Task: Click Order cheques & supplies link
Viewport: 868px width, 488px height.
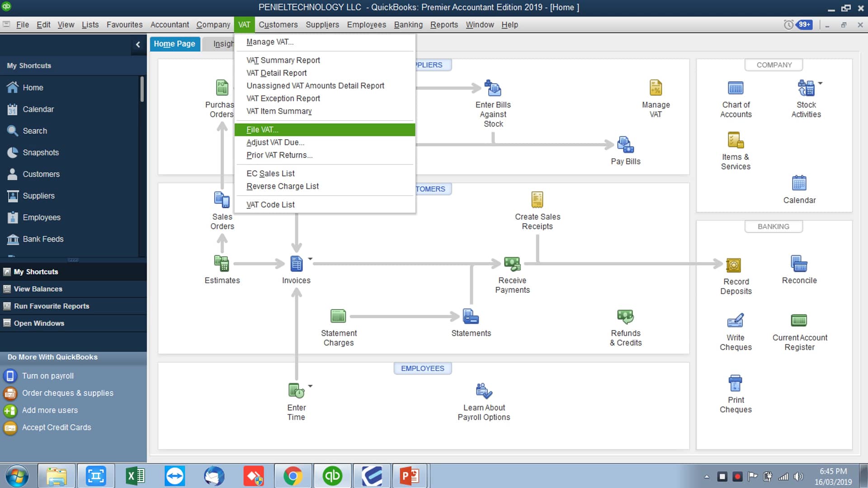Action: click(67, 393)
